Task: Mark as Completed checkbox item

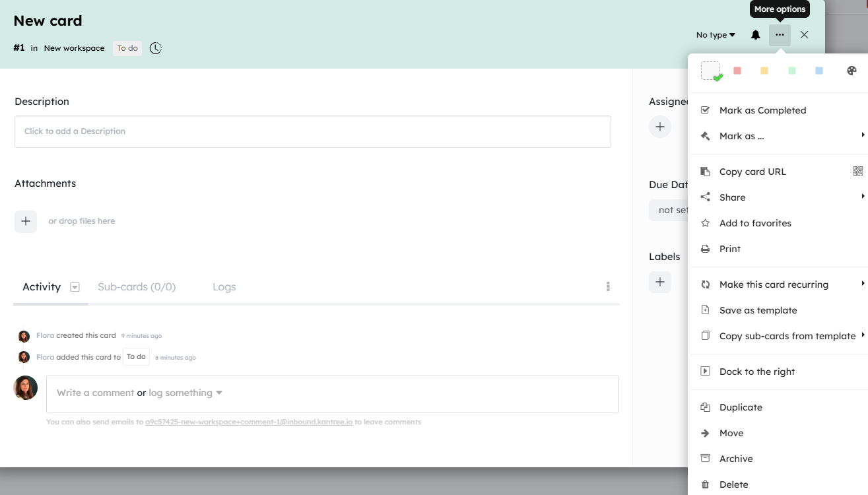Action: point(778,110)
